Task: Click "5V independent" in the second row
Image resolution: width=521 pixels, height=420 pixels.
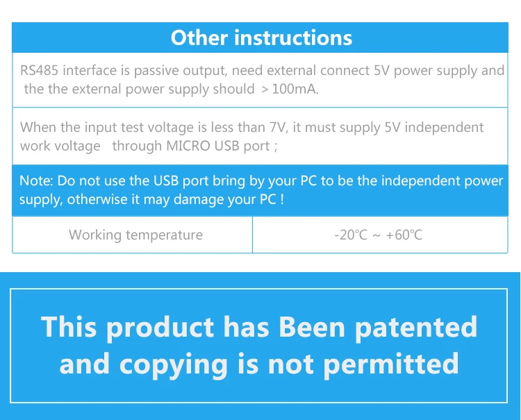Action: point(434,128)
